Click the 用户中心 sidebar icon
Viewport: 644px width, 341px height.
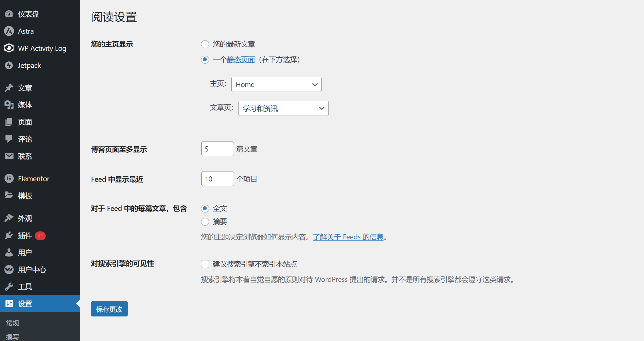[x=9, y=269]
